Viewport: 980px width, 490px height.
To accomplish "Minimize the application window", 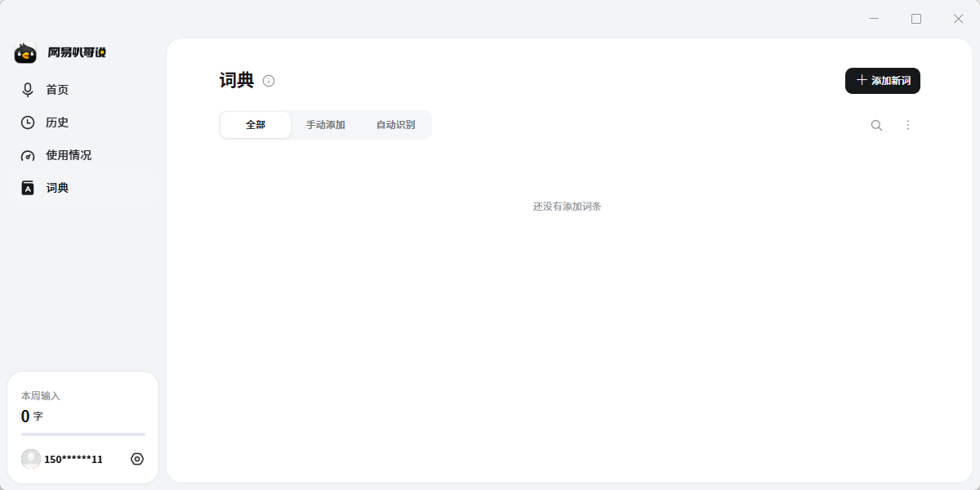I will tap(875, 18).
